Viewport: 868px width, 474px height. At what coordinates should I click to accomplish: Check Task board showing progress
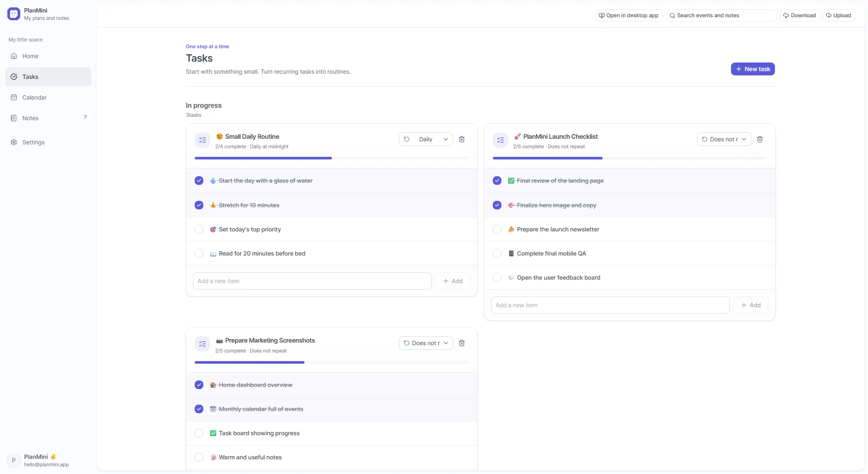coord(199,433)
